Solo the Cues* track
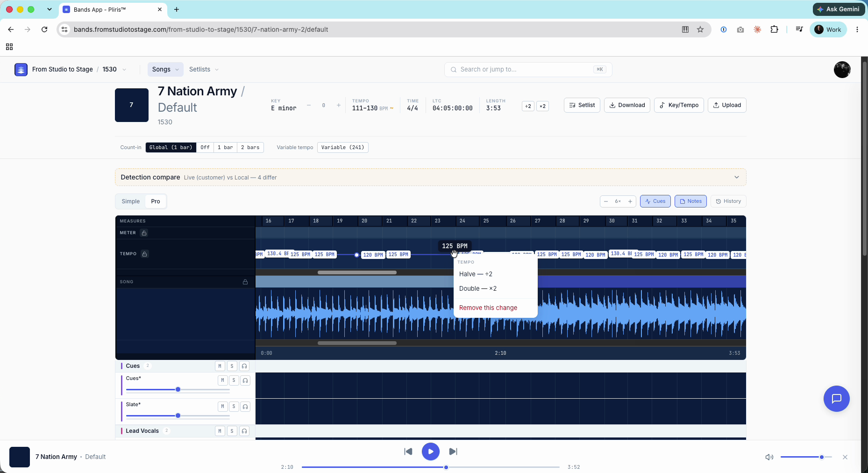 [234, 380]
